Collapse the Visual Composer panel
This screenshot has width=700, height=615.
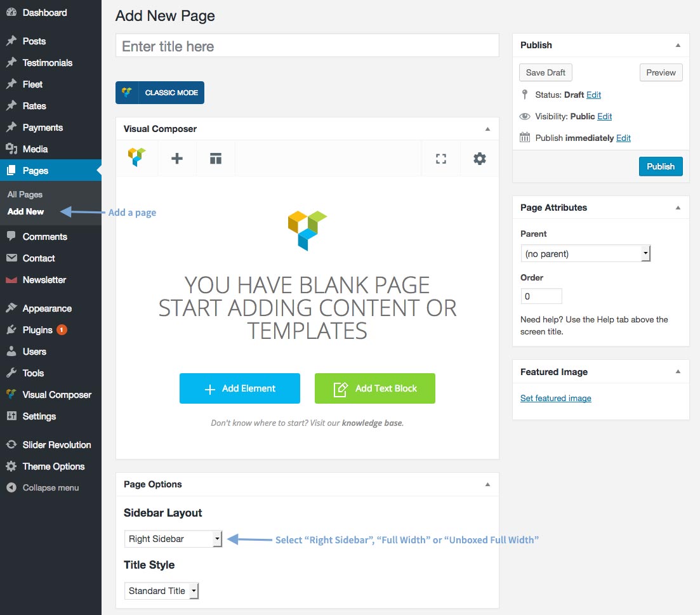point(487,129)
